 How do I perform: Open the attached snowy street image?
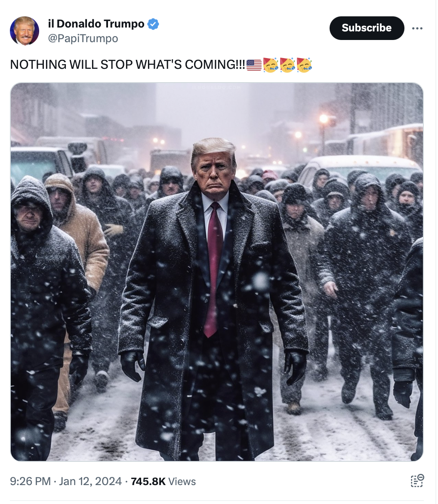point(217,272)
